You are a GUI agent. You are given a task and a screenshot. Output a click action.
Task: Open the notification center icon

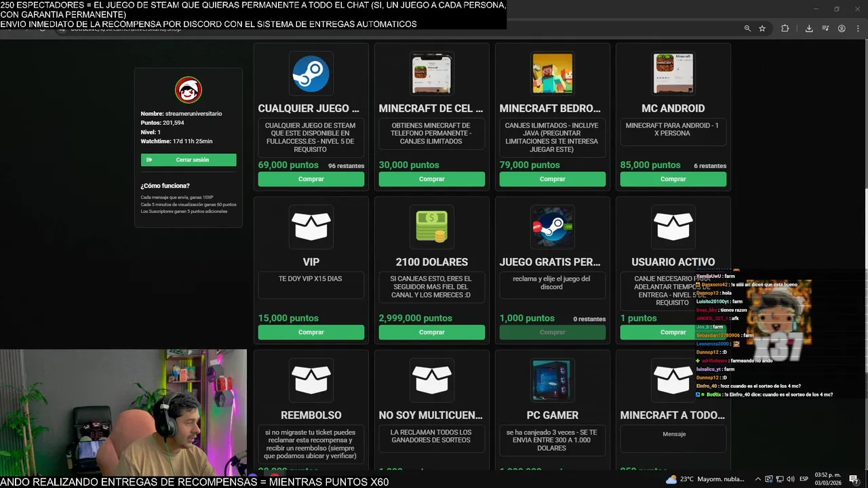(x=854, y=479)
